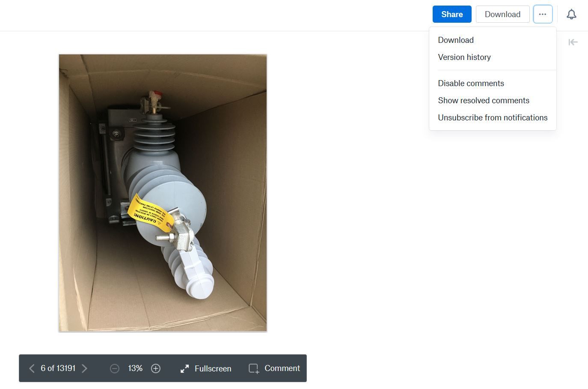Click the notifications bell icon
This screenshot has width=588, height=389.
571,14
